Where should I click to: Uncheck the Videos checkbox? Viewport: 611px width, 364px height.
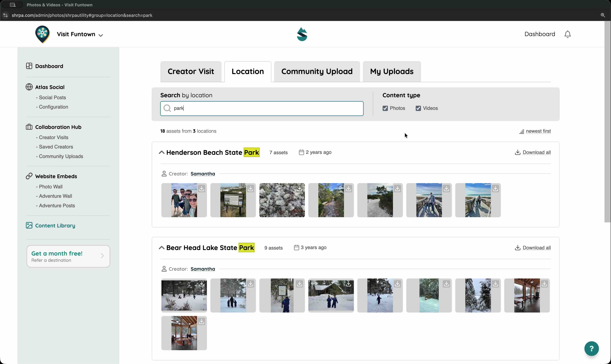click(x=418, y=108)
